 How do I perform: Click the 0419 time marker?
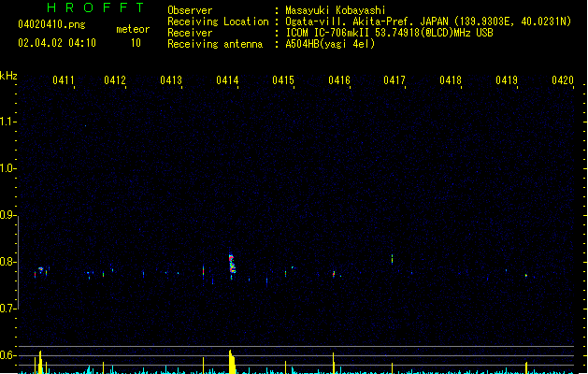(x=507, y=80)
